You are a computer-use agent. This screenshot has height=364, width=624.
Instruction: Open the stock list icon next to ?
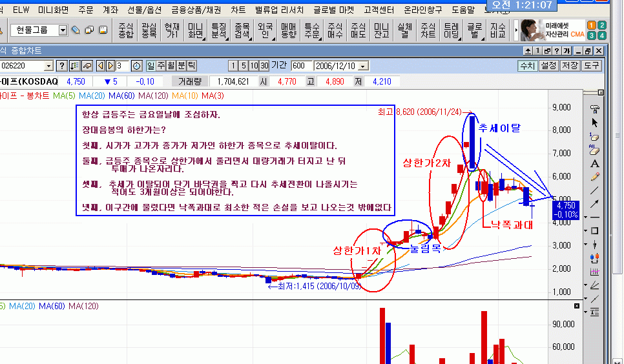tap(74, 66)
